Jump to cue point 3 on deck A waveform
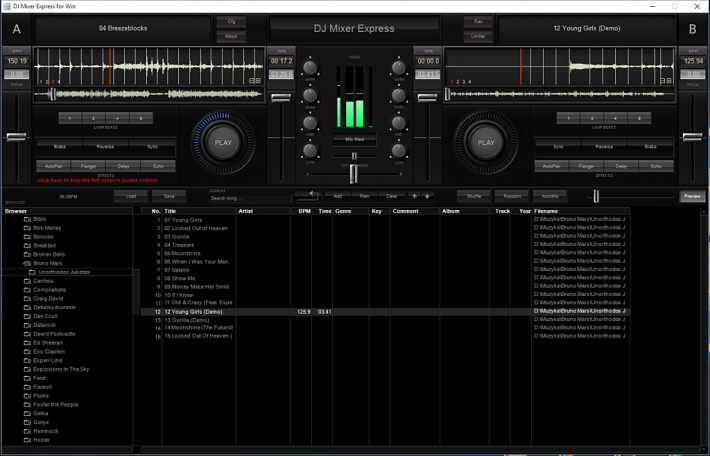Image resolution: width=710 pixels, height=456 pixels. [x=53, y=82]
